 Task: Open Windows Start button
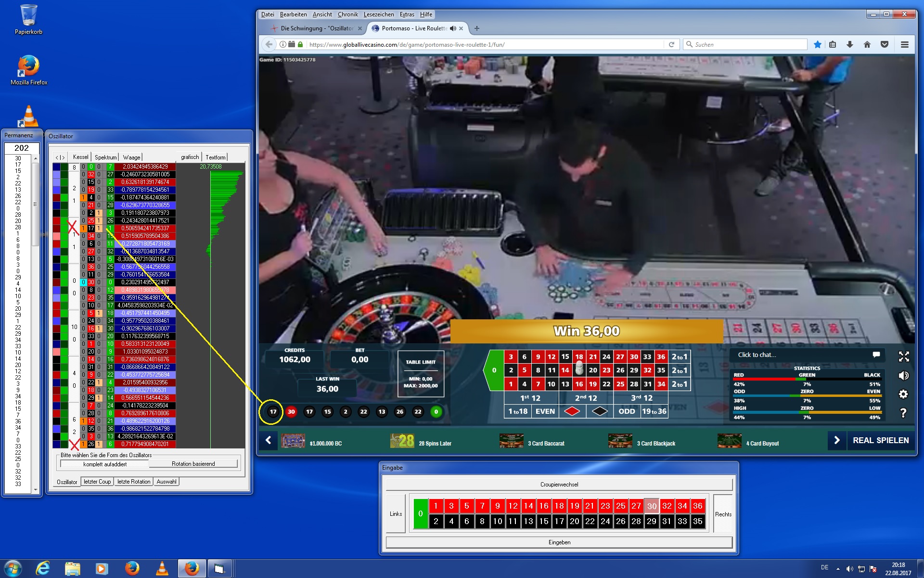(x=13, y=569)
